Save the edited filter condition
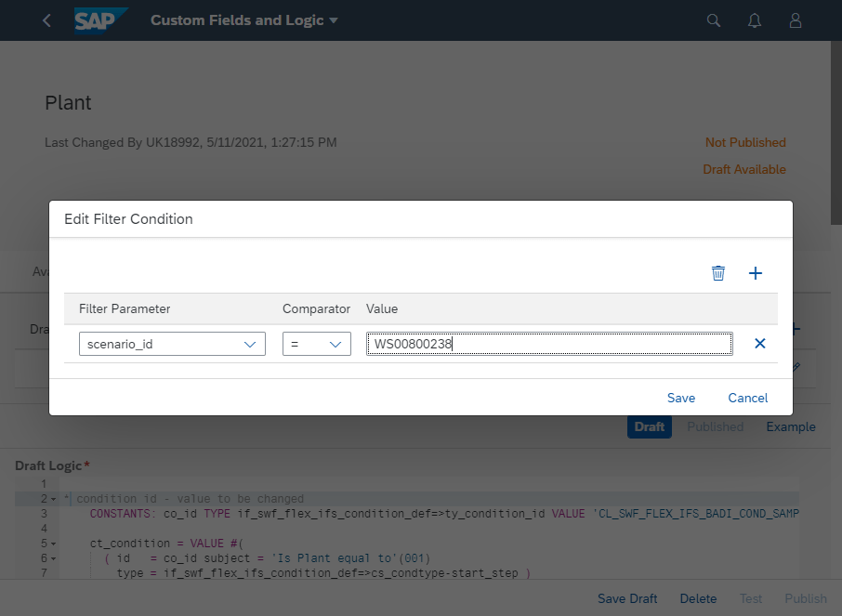The height and width of the screenshot is (616, 842). [x=681, y=398]
